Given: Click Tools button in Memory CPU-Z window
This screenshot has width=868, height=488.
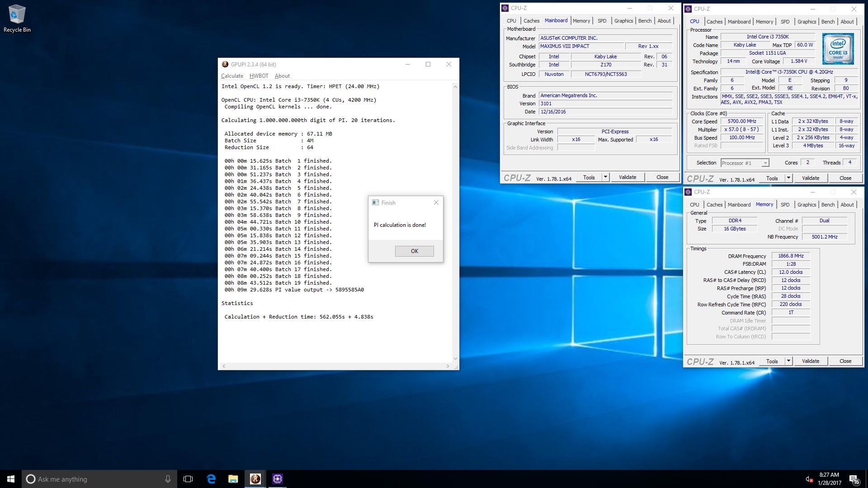Looking at the screenshot, I should 772,361.
